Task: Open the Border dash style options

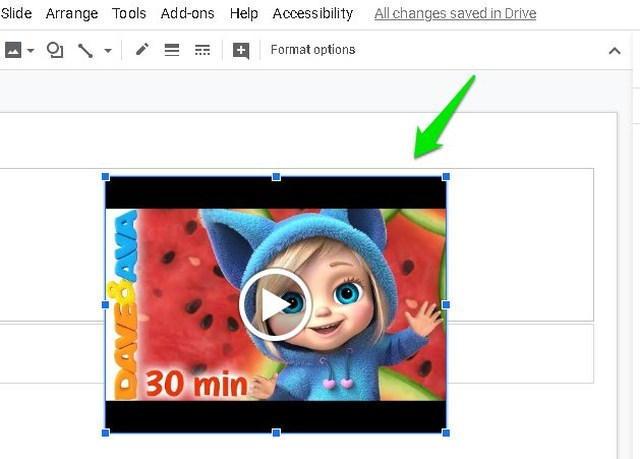Action: pyautogui.click(x=202, y=50)
